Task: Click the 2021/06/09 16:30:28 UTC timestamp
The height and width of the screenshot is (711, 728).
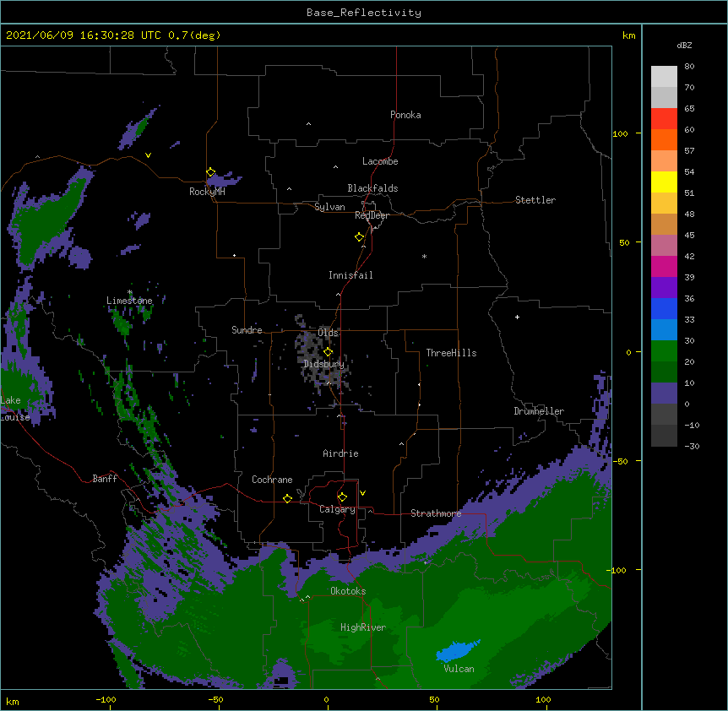Action: 84,35
